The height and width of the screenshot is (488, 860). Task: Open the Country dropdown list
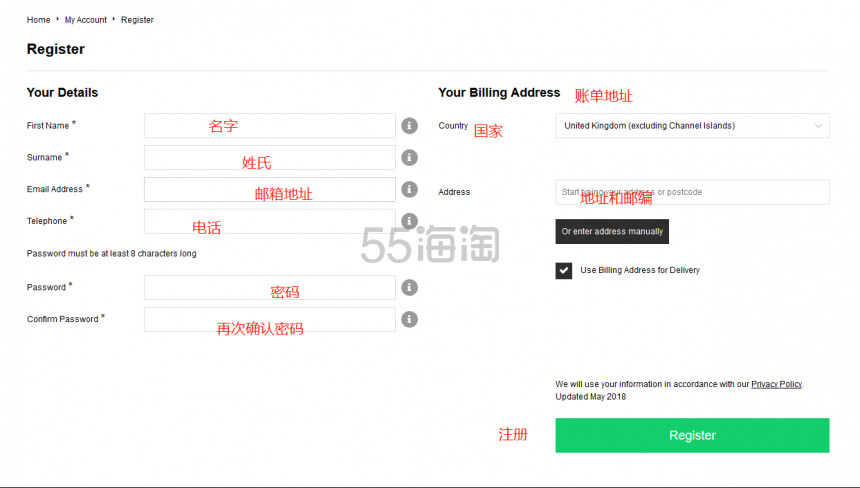click(x=692, y=126)
